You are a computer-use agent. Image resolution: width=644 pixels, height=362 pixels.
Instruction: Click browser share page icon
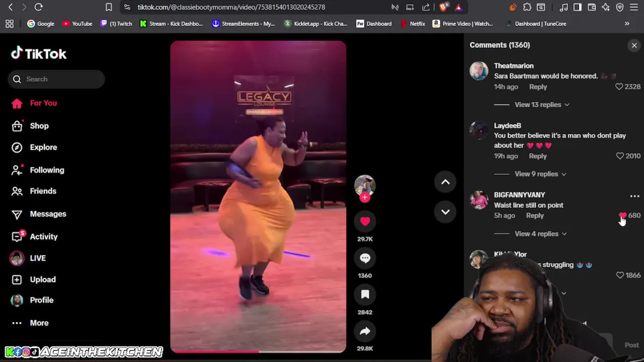coord(427,7)
